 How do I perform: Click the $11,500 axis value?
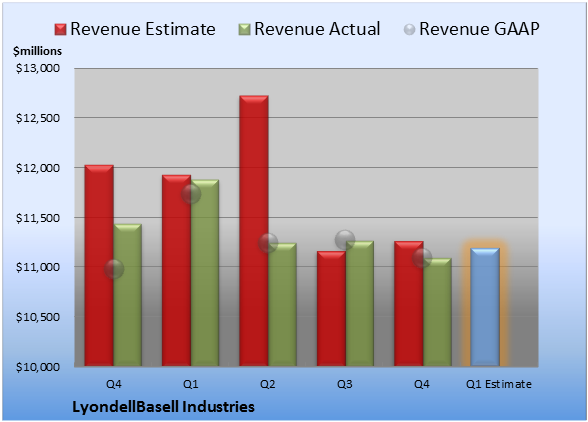point(38,218)
